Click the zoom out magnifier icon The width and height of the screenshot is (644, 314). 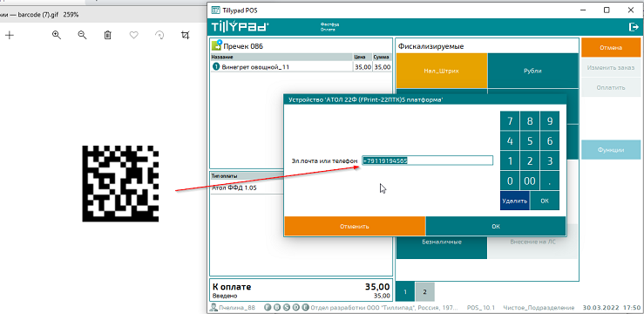click(x=82, y=35)
